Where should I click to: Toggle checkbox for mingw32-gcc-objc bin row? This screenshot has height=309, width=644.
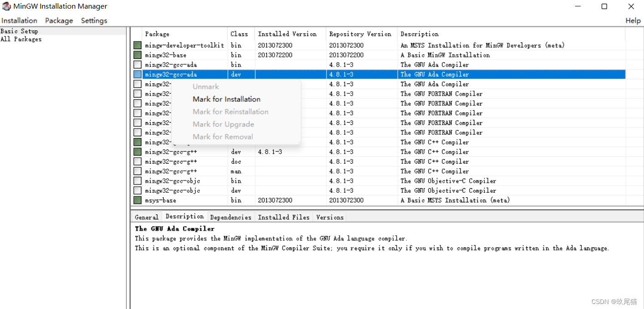[137, 181]
